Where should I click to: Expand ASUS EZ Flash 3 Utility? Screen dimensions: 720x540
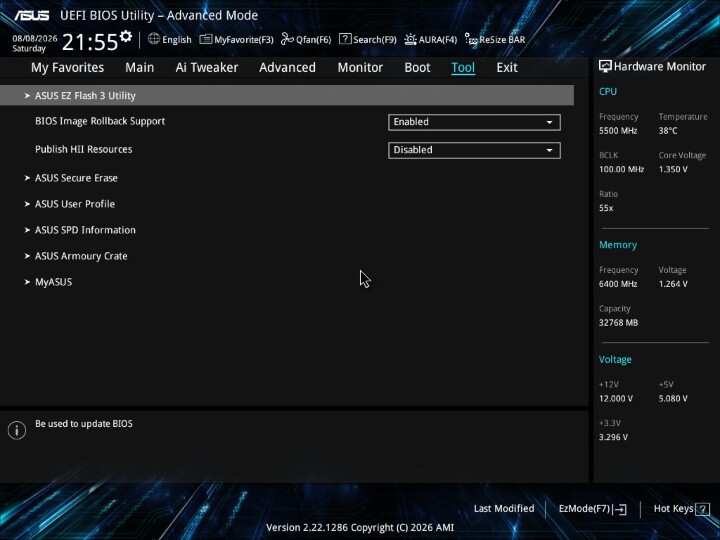click(x=287, y=96)
